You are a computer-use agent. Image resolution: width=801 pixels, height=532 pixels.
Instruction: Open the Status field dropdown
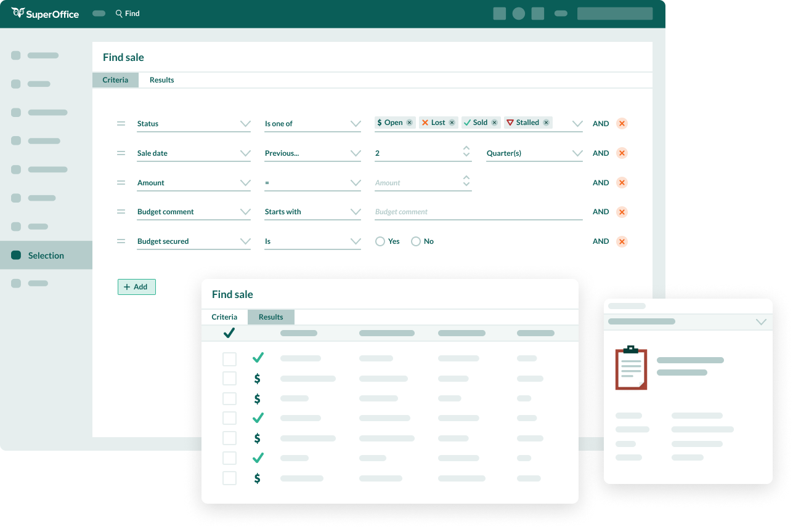pyautogui.click(x=193, y=124)
